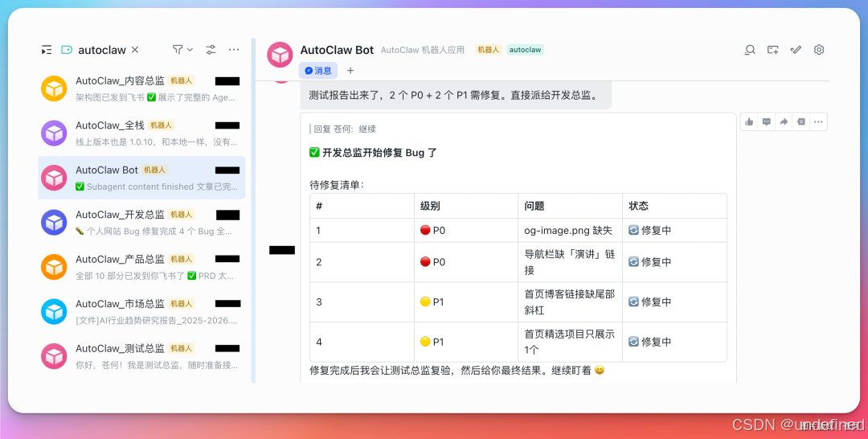Click og-image.png 缺失 cell

point(568,230)
